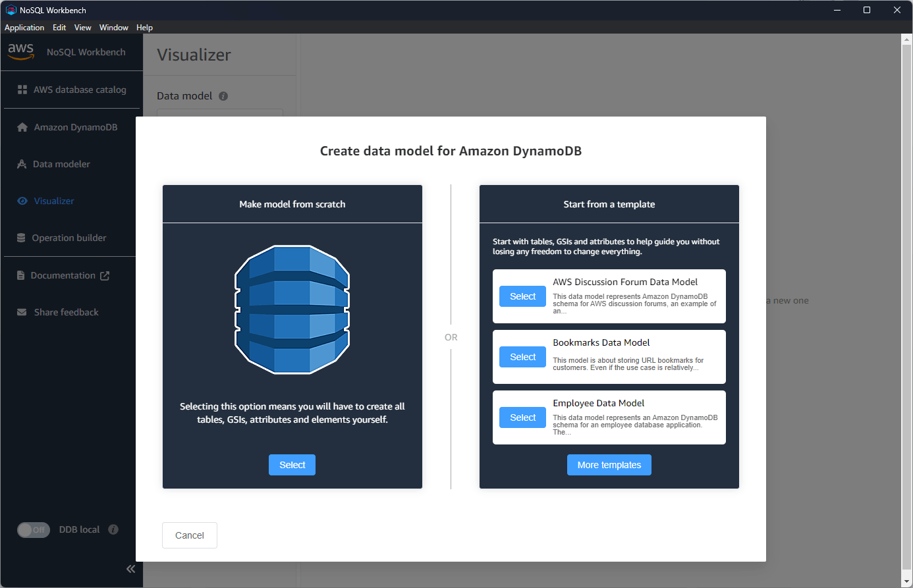Screen dimensions: 913x588
Task: Select the AWS Discussion Forum Data Model
Action: point(522,296)
